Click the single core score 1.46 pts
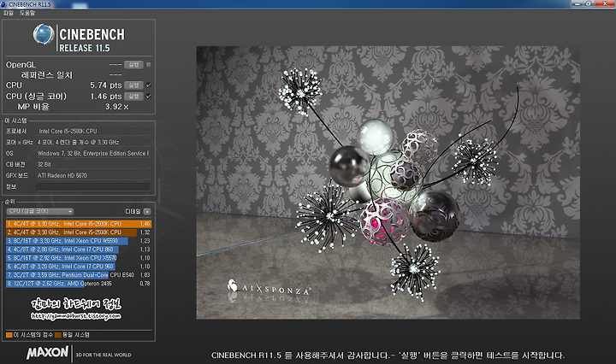616x364 pixels. pyautogui.click(x=106, y=96)
